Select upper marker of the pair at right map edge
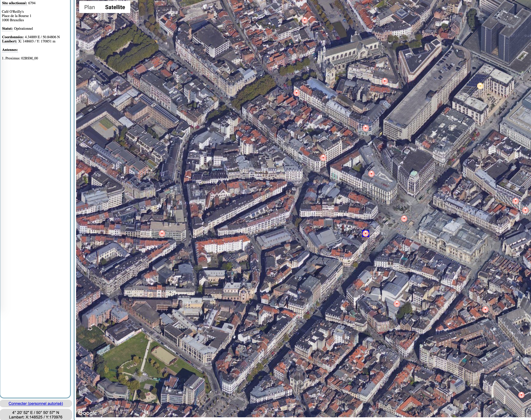Screen dimensions: 531x420 coord(516,201)
